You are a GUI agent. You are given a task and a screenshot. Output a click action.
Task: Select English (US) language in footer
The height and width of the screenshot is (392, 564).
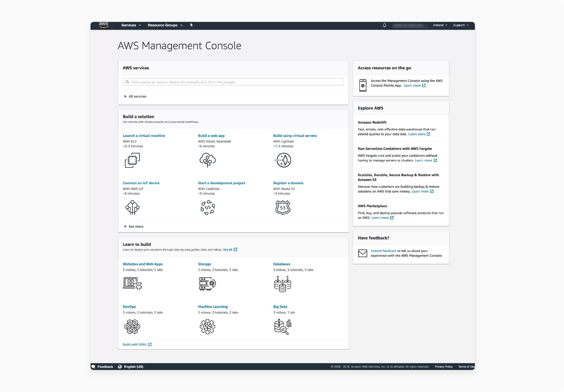click(134, 367)
